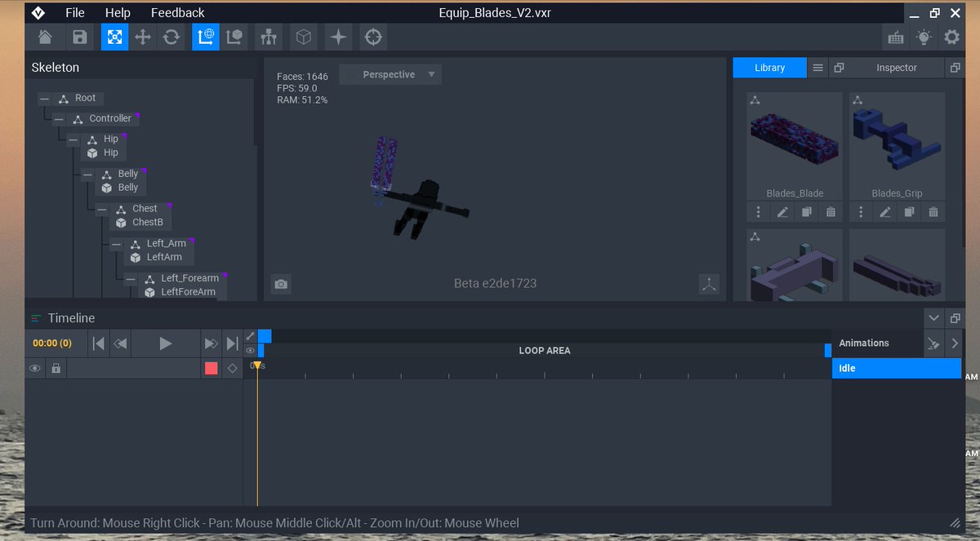
Task: Click the skeleton hierarchy toolbar icon
Action: pos(268,37)
